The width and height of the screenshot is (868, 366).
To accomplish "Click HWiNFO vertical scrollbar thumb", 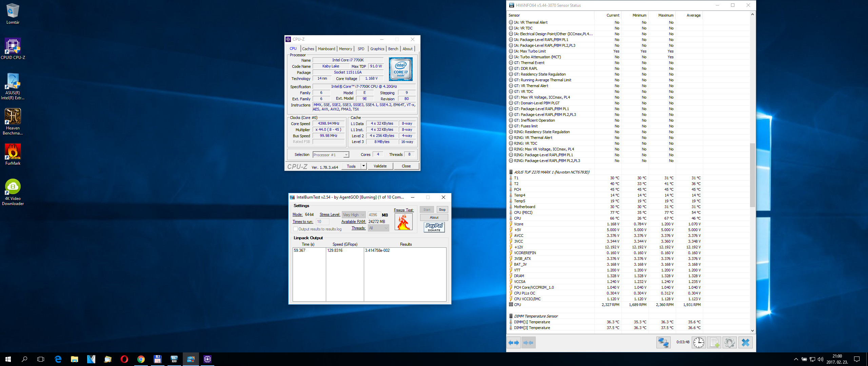I will (752, 175).
